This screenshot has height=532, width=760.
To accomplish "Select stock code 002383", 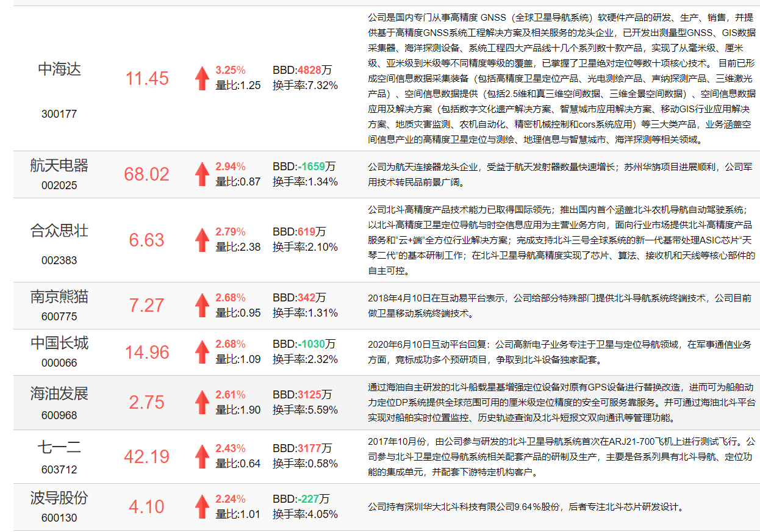I will (x=59, y=261).
